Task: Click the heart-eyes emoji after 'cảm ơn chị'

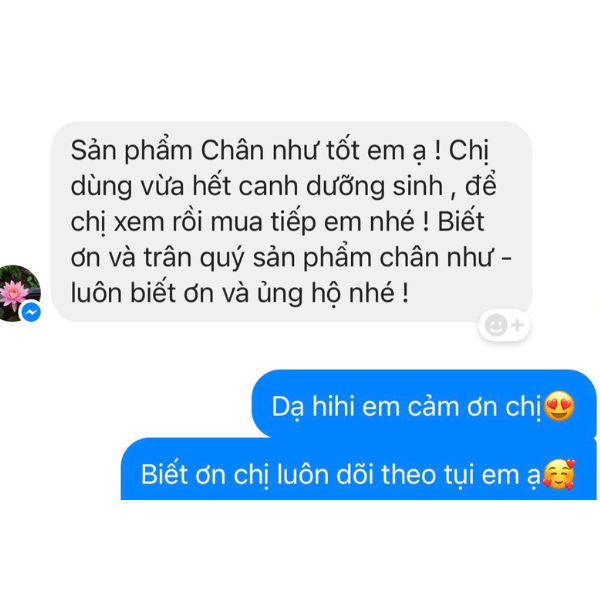Action: coord(559,406)
